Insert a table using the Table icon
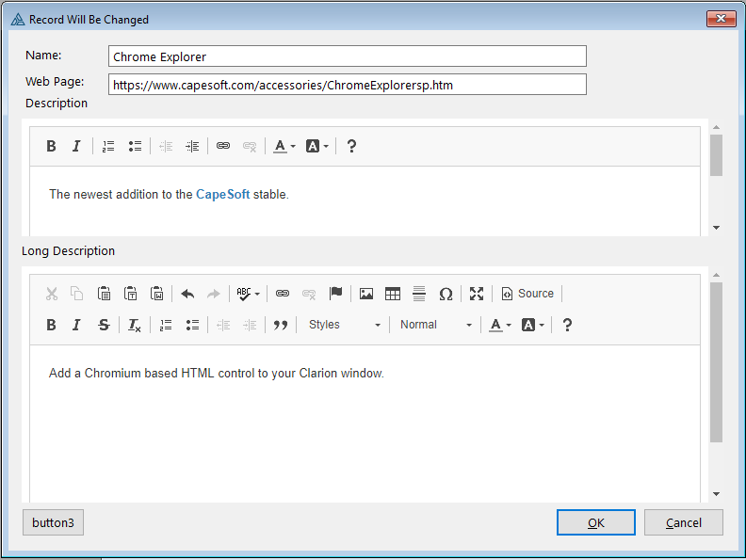The width and height of the screenshot is (746, 560). pyautogui.click(x=393, y=294)
